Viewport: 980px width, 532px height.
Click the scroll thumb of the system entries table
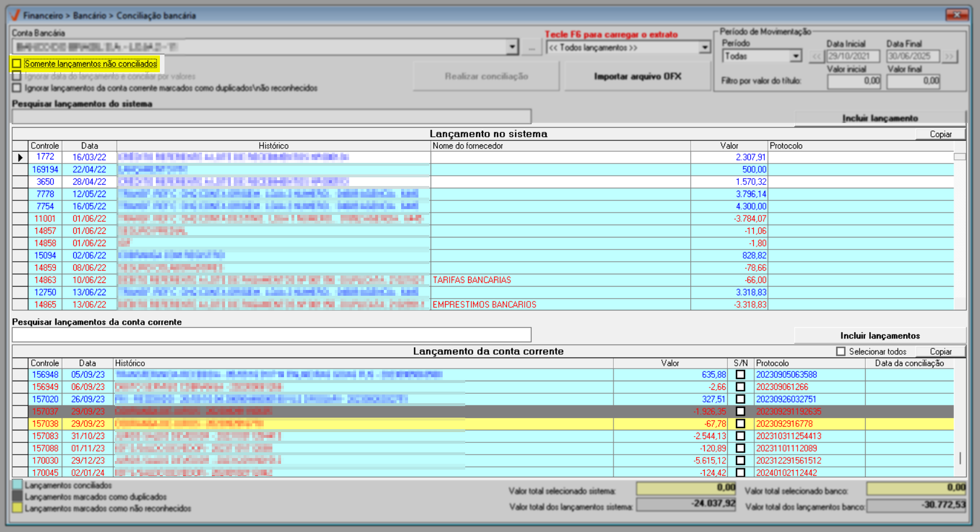click(959, 157)
